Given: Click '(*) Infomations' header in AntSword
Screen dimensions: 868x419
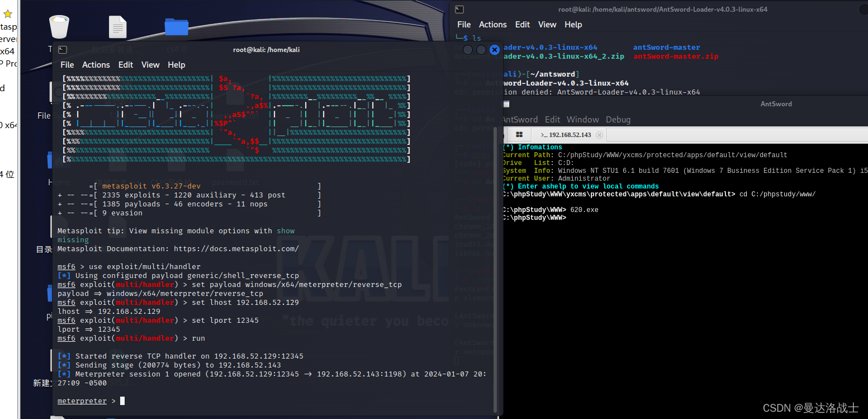Looking at the screenshot, I should click(532, 148).
